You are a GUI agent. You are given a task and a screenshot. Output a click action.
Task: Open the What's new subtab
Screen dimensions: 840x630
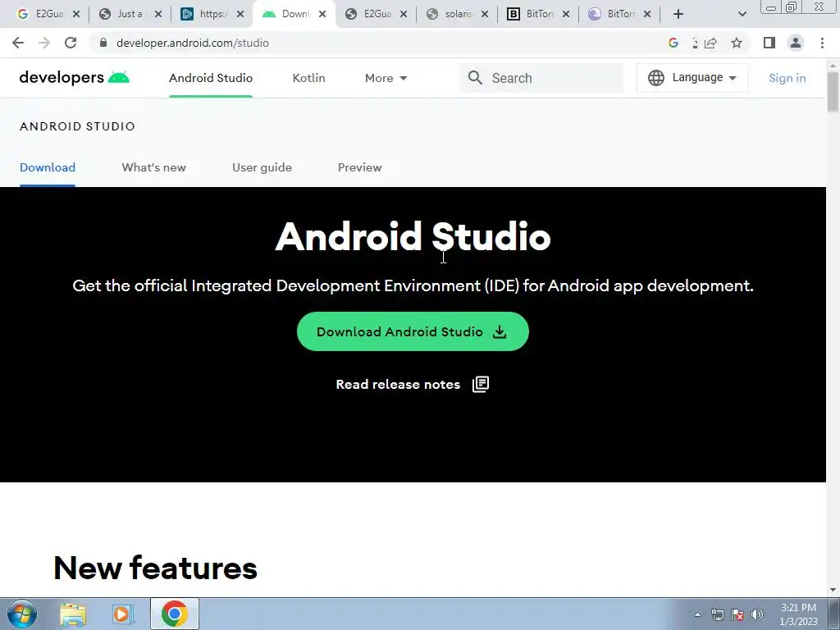(x=153, y=167)
